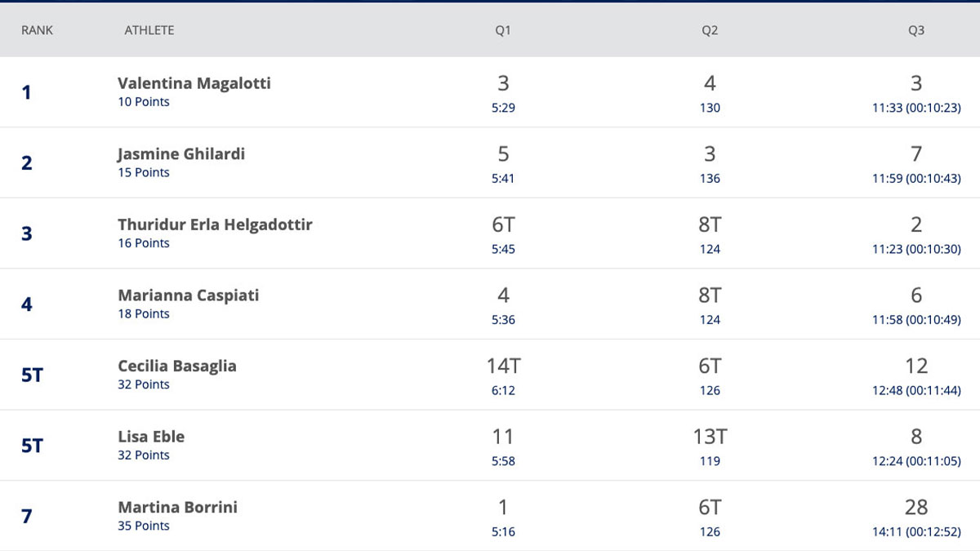
Task: View Jasmine Ghilardi's Q2 score of 136
Action: tap(710, 178)
